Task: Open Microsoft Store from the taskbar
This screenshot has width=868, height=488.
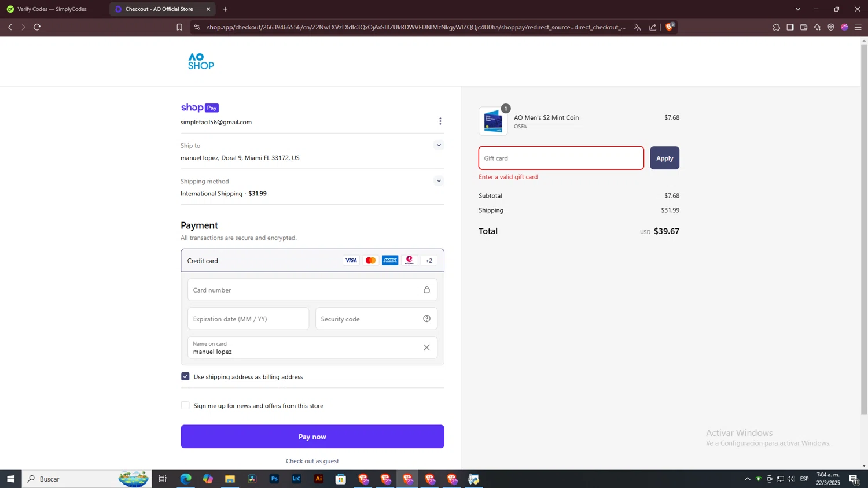Action: tap(341, 479)
